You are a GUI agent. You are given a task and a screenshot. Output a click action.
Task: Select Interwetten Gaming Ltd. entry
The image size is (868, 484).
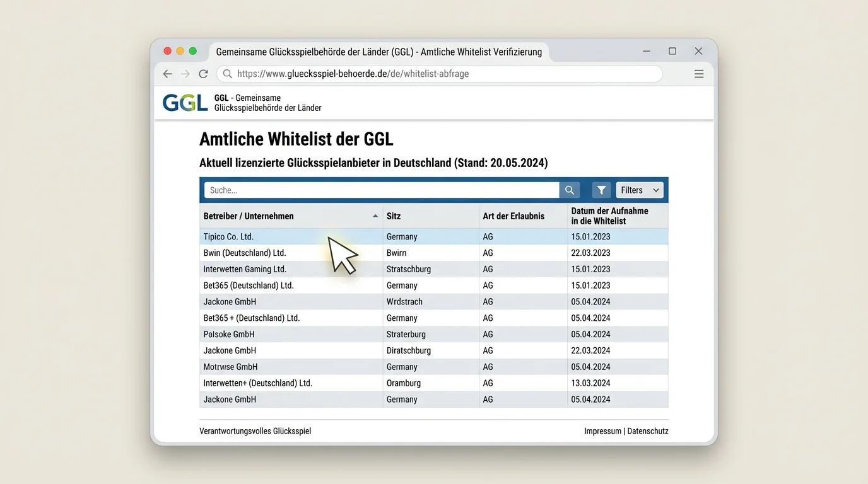[245, 269]
